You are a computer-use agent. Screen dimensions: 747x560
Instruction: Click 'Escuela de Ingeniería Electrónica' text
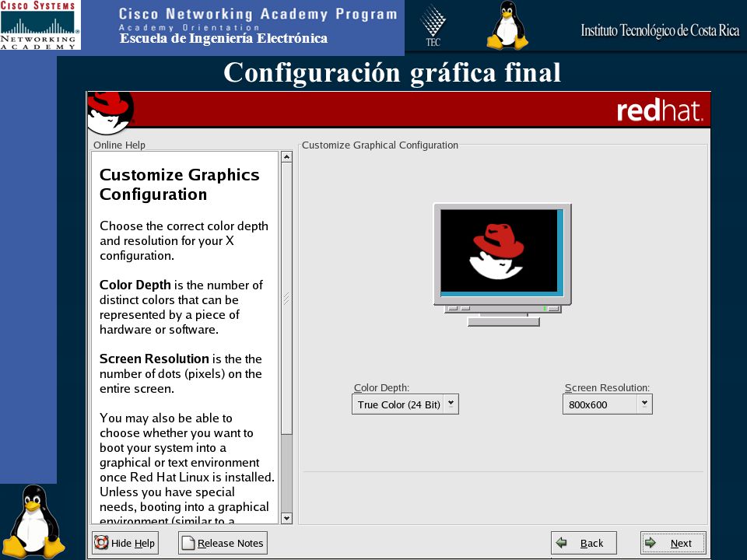223,38
